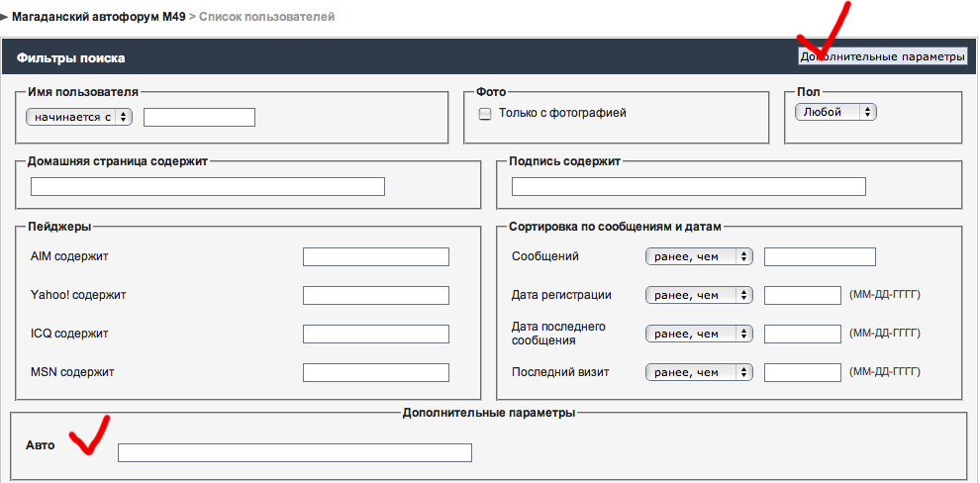
Task: Open the Имя пользователя 'начинается с' dropdown
Action: click(x=79, y=117)
